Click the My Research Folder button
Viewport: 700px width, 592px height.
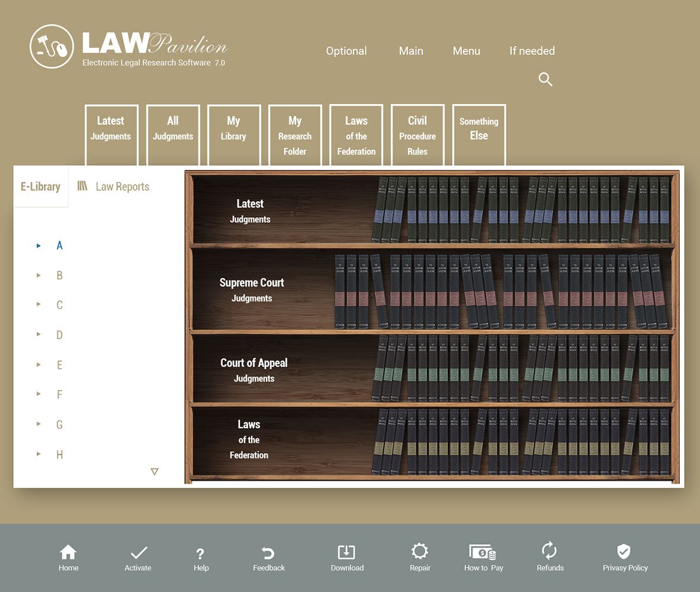click(295, 136)
